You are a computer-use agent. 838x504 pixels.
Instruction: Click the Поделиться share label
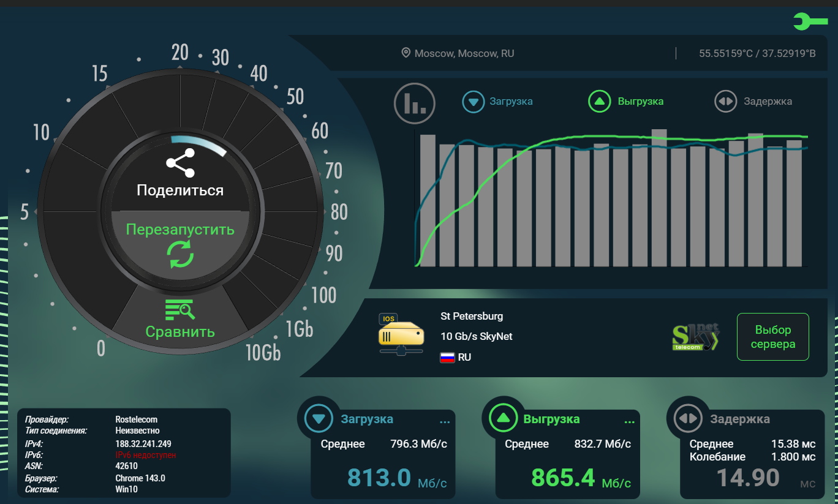[x=179, y=190]
